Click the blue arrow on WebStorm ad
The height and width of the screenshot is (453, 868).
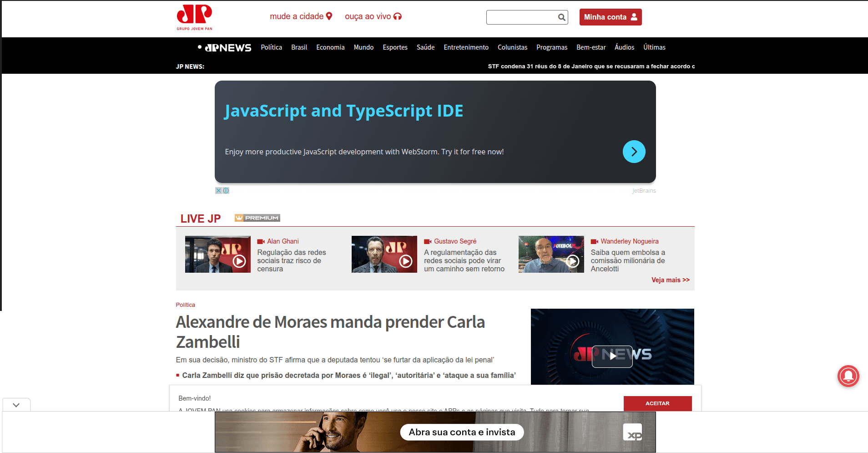point(634,152)
